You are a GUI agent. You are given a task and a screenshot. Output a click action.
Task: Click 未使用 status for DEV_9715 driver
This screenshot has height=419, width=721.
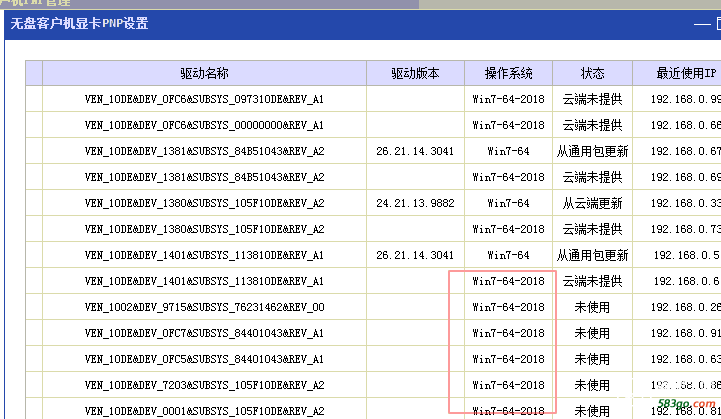tap(592, 307)
